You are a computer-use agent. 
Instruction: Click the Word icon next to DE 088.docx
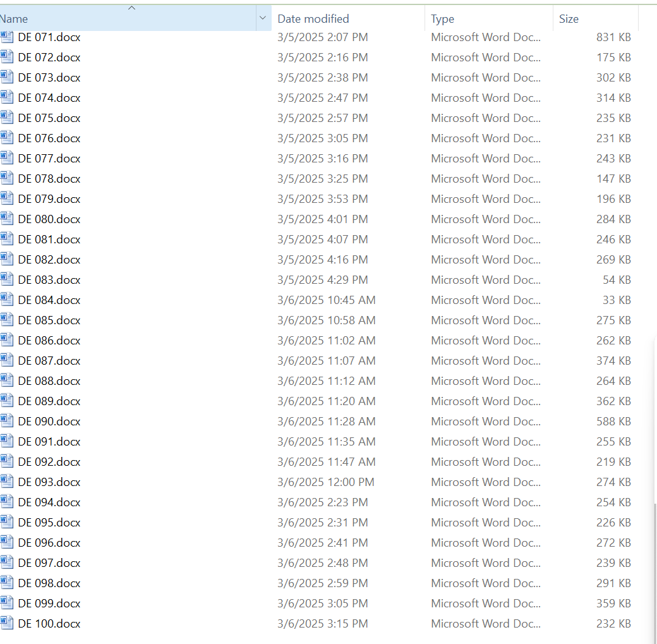click(6, 381)
